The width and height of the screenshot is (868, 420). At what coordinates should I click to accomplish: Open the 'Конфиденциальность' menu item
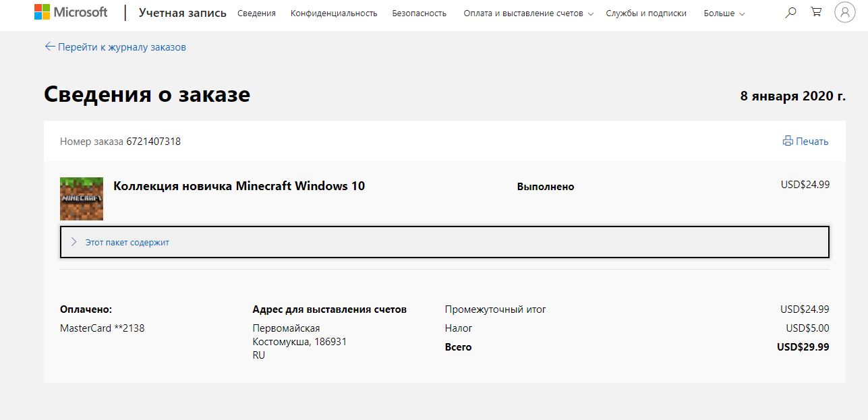(x=334, y=13)
